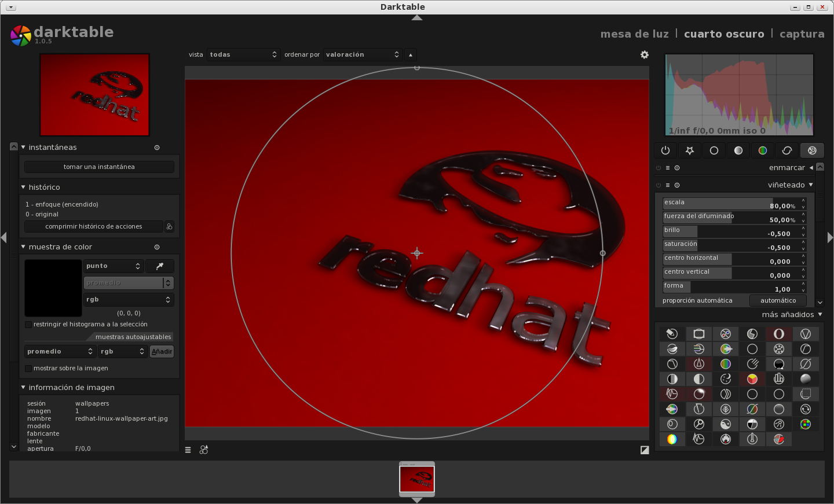Select the velvia 'V' module icon
This screenshot has width=834, height=504.
[806, 334]
